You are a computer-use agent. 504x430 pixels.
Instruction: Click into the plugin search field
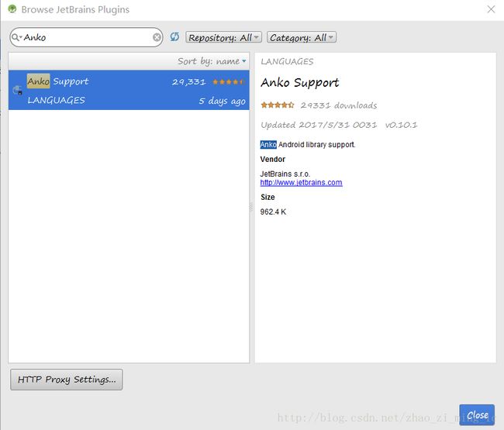click(x=87, y=37)
